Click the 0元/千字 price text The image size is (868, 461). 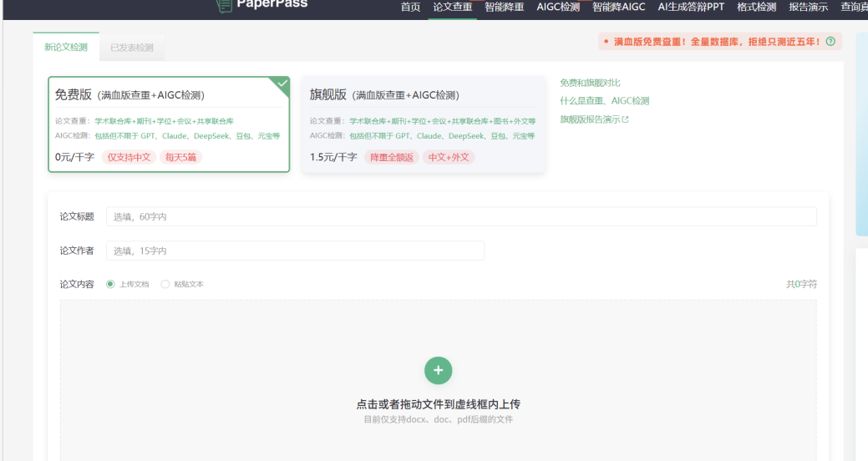pyautogui.click(x=74, y=157)
